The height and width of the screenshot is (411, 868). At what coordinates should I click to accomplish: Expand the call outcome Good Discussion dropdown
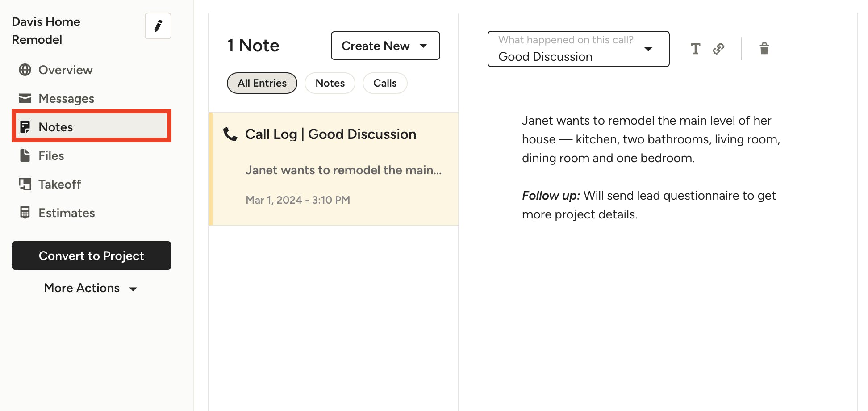pyautogui.click(x=578, y=49)
